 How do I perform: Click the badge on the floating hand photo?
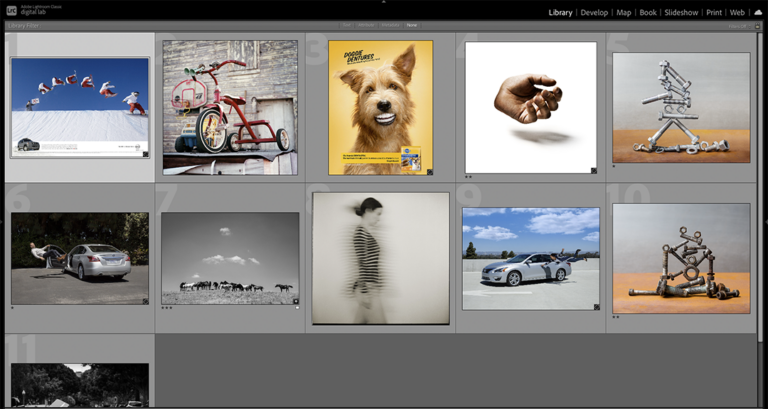[594, 170]
